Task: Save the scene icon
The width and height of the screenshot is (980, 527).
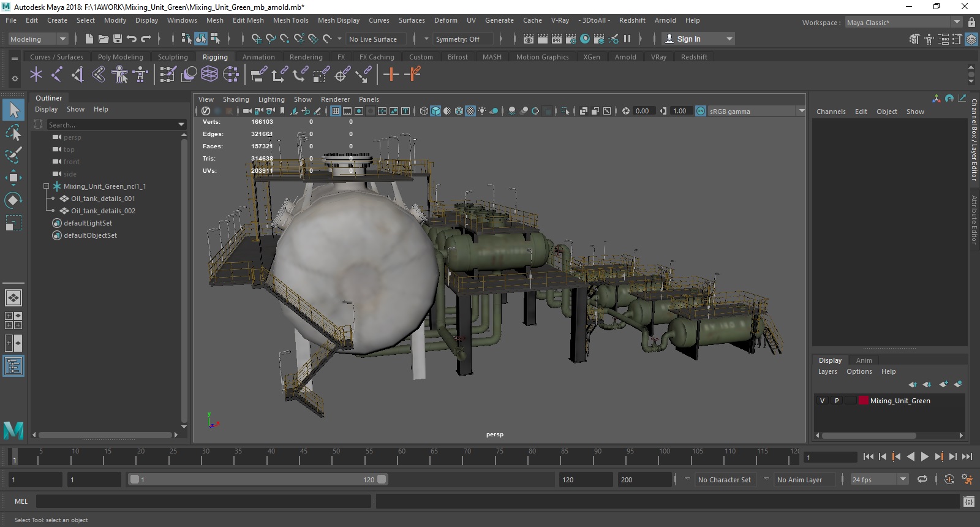Action: coord(116,39)
